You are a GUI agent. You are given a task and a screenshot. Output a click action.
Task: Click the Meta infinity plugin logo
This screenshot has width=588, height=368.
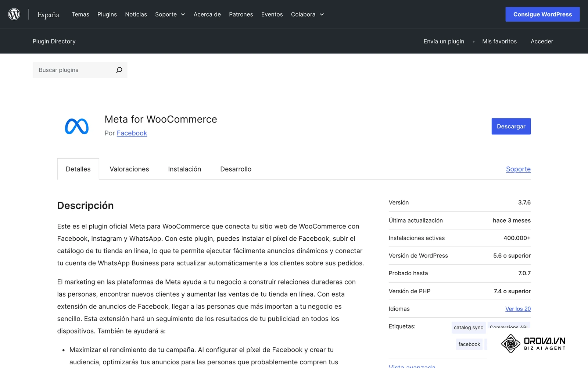(77, 126)
